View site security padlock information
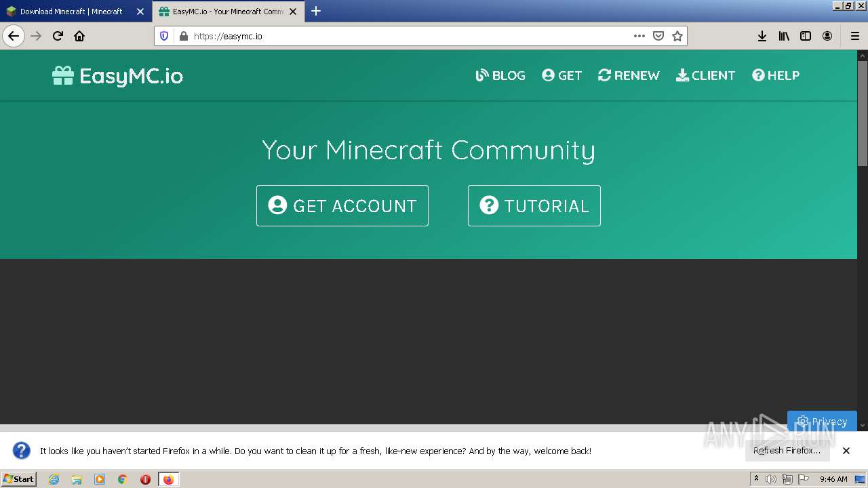 pos(183,36)
